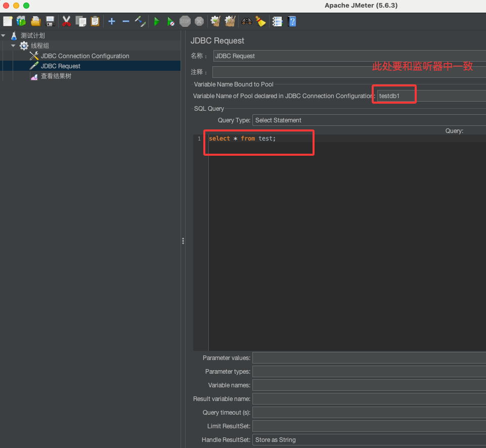Select JDBC Request in the tree
The height and width of the screenshot is (448, 486).
tap(61, 66)
